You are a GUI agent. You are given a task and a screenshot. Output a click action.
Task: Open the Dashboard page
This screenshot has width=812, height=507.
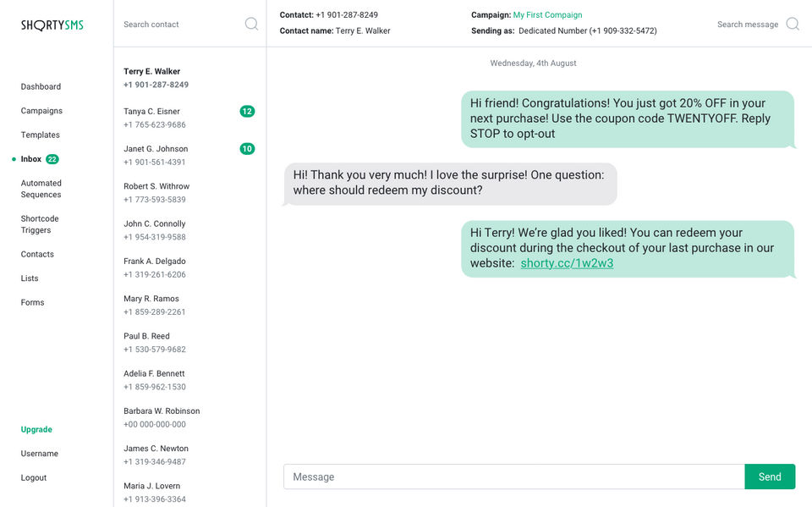coord(41,86)
